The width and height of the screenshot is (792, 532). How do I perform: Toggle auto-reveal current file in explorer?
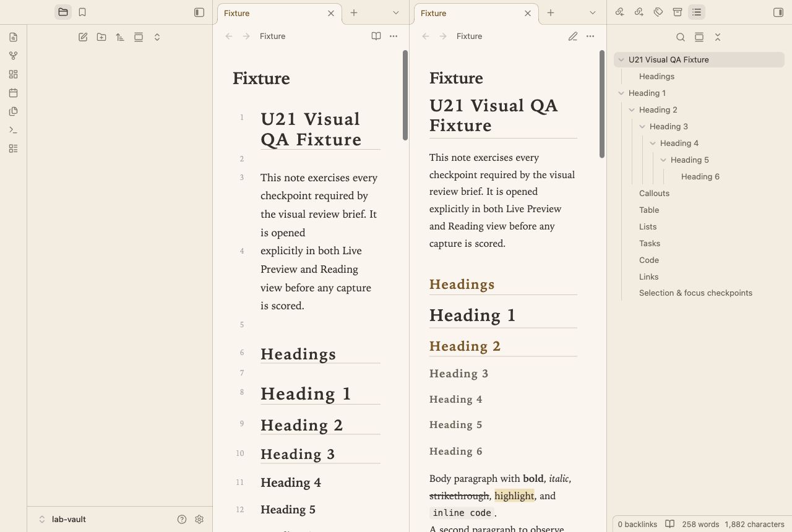(139, 37)
